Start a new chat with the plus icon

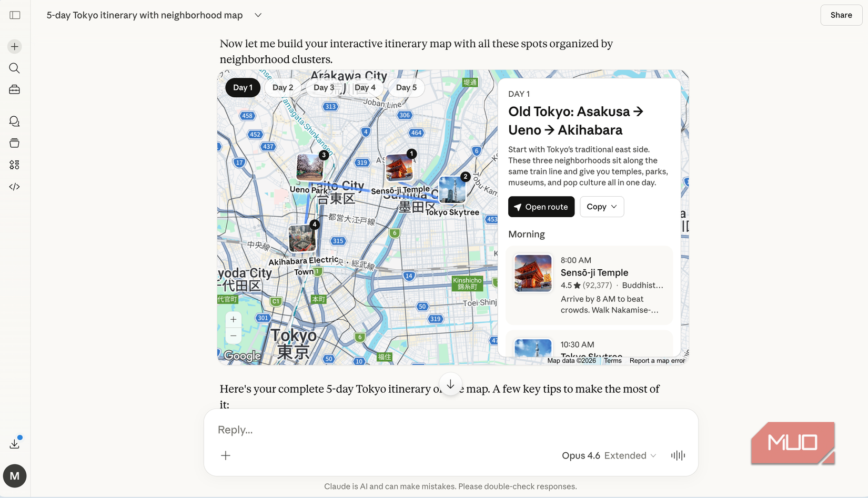coord(14,46)
